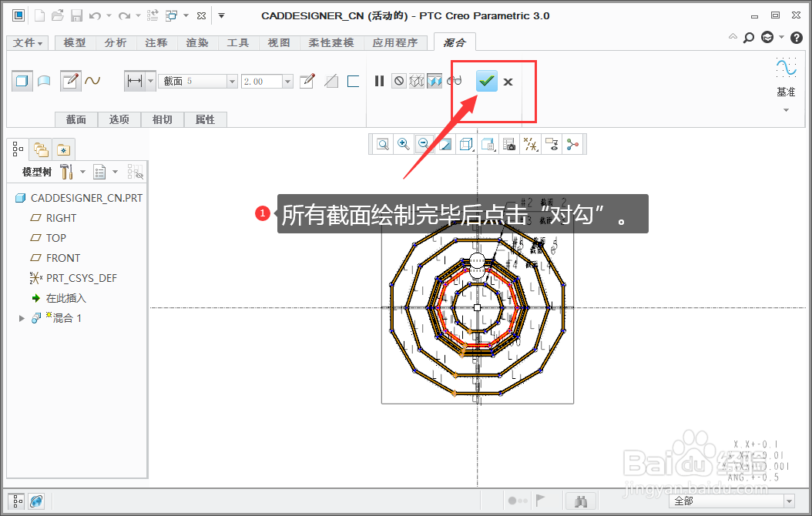812x516 pixels.
Task: Open the 属性 panel tab
Action: (x=205, y=119)
